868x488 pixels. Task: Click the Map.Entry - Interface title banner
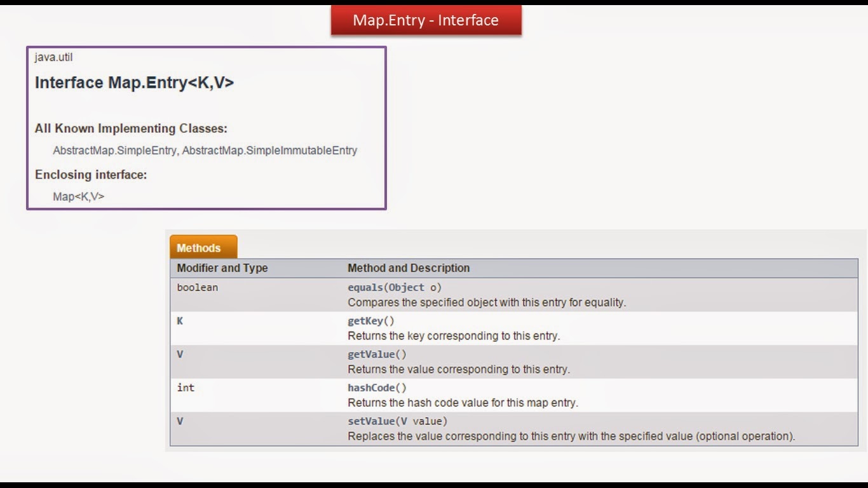click(x=425, y=20)
